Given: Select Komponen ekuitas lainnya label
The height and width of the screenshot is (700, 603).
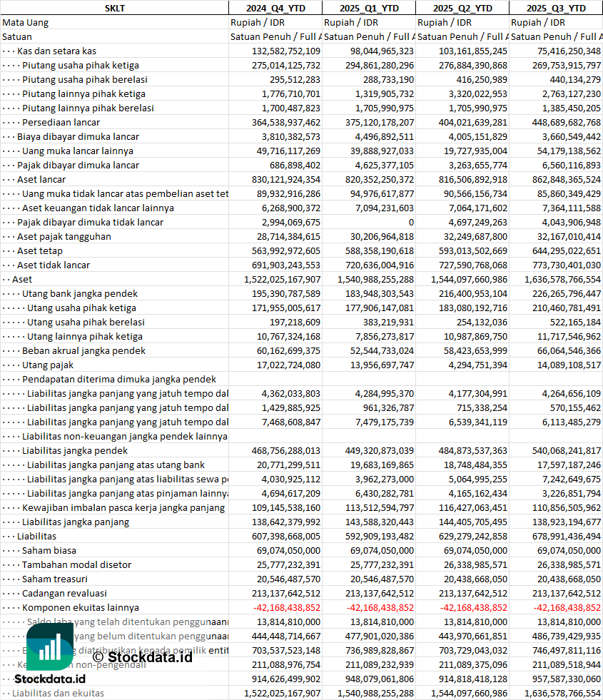Looking at the screenshot, I should [81, 608].
